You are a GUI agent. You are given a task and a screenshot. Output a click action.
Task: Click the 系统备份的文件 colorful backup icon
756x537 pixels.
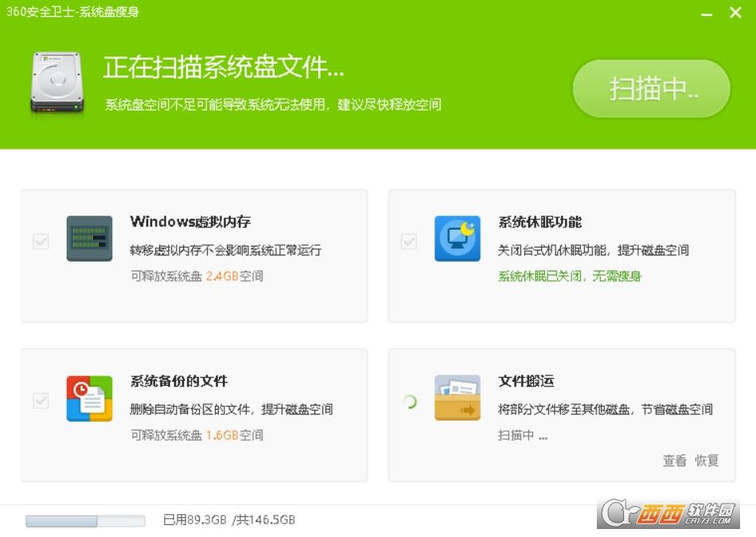click(x=89, y=398)
